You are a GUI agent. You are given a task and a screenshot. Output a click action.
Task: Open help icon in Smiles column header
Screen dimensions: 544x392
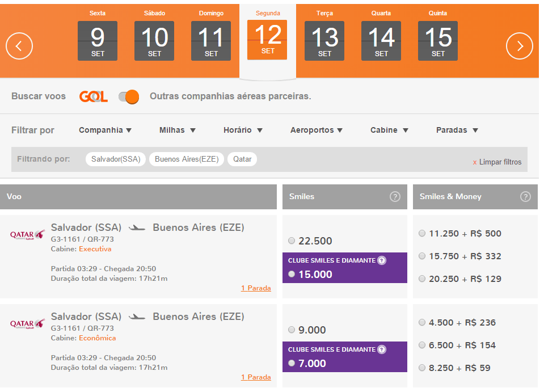[395, 197]
